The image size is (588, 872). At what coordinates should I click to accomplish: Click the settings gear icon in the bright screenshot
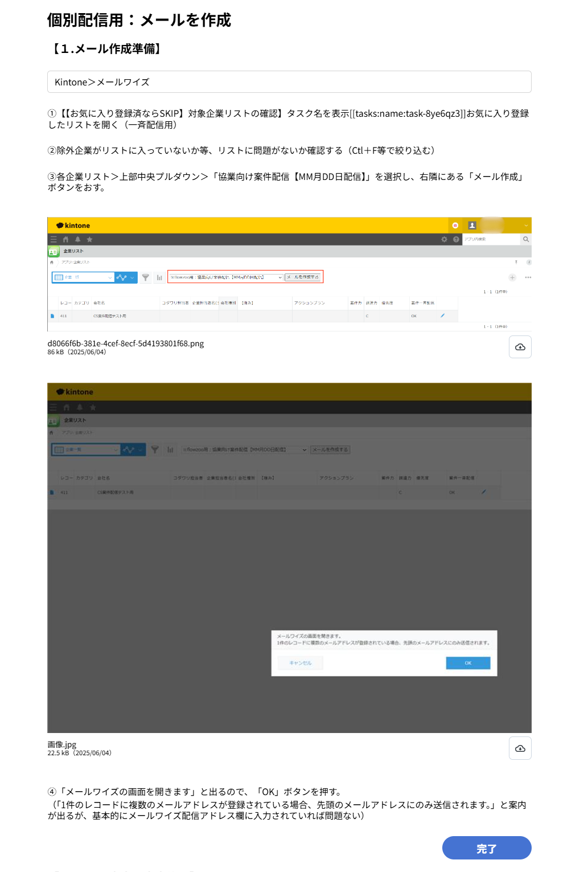pos(444,240)
